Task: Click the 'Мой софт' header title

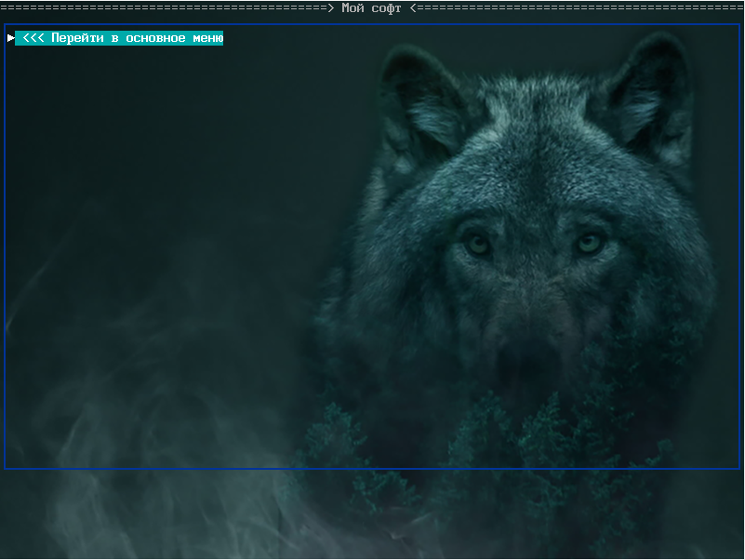Action: (x=371, y=8)
